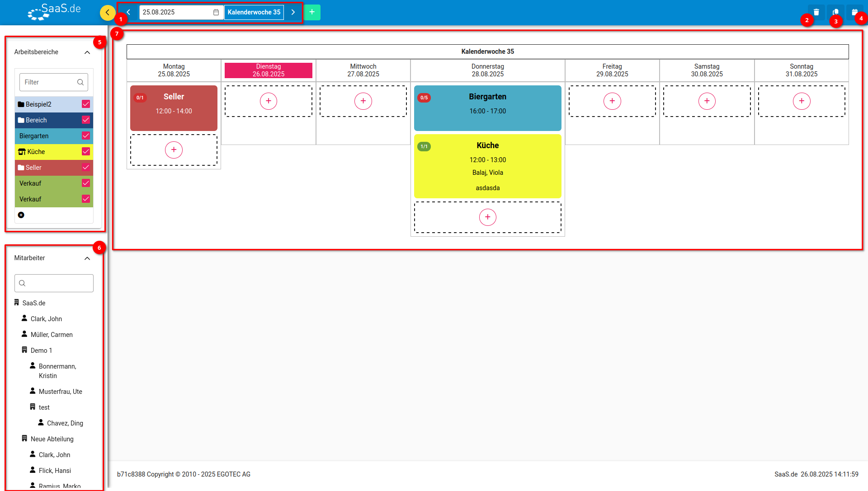Click the Mitarbeiter search field

tap(54, 283)
